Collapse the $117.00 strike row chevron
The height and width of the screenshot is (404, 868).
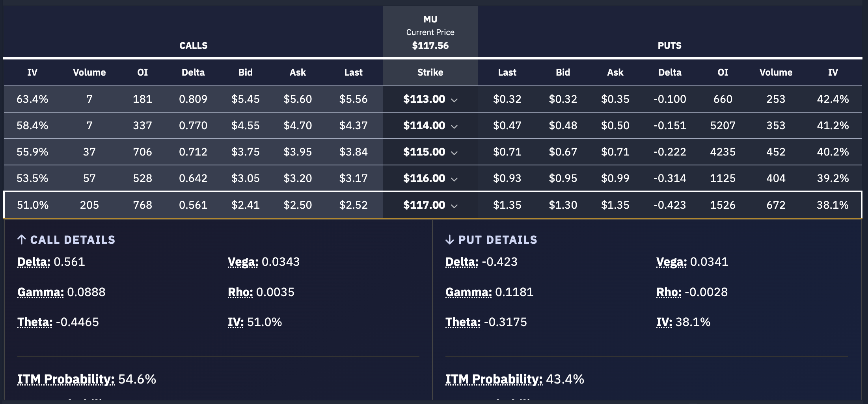click(454, 206)
